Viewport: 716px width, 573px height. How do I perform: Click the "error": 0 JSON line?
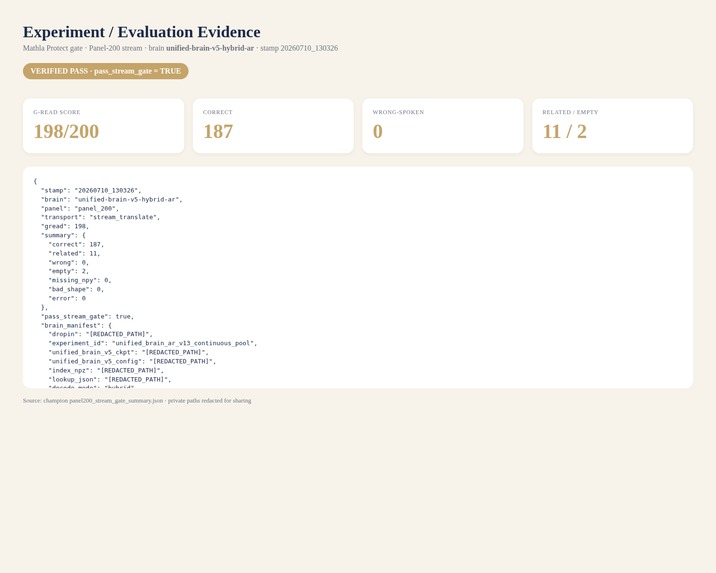click(67, 299)
